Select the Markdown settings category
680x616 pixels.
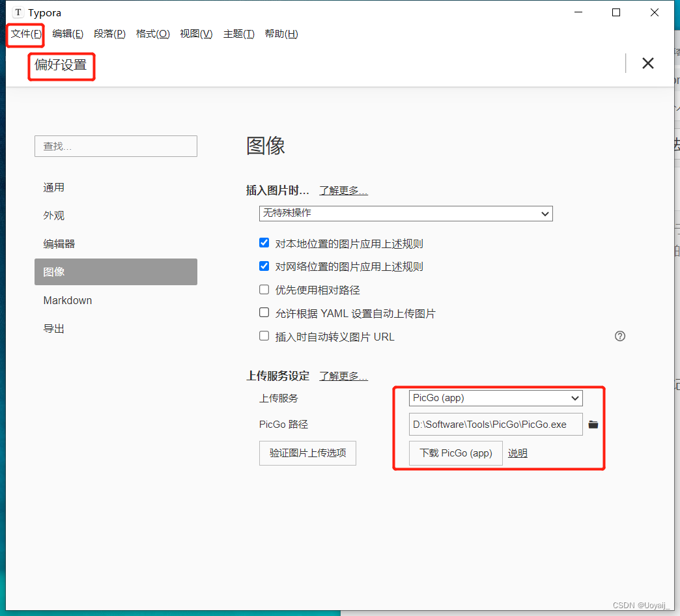pos(116,300)
